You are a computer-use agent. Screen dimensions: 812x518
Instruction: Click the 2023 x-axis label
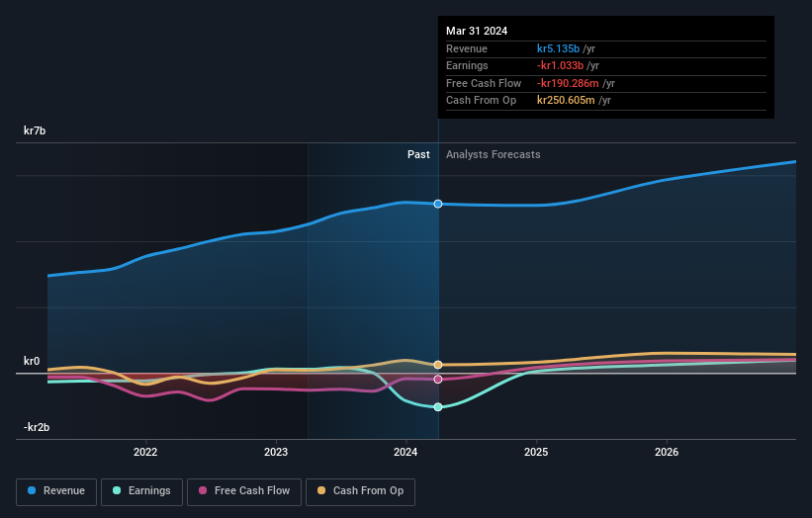coord(276,452)
